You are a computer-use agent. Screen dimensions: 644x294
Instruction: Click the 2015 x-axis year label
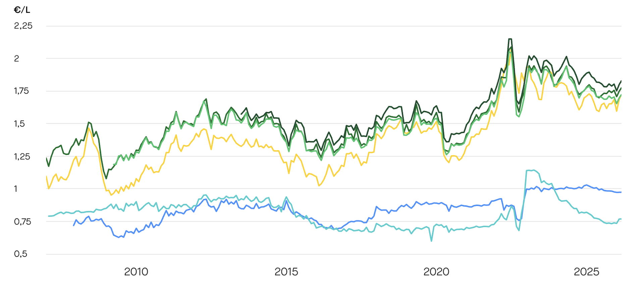(x=286, y=272)
